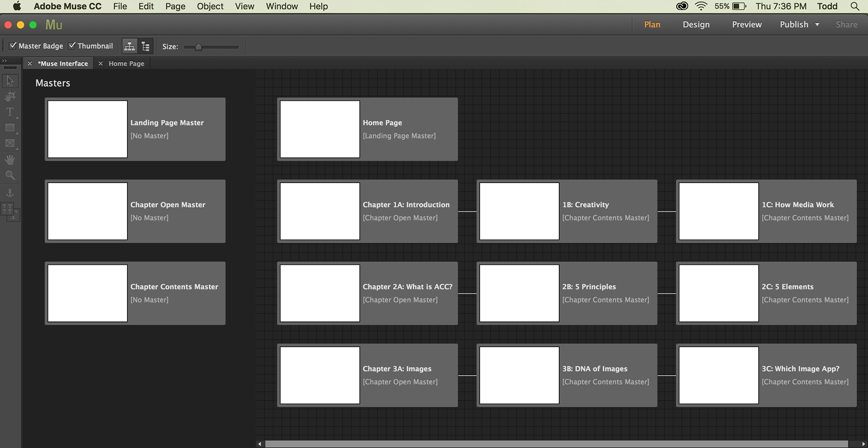Viewport: 868px width, 448px height.
Task: Select the Chapter Contents Master thumbnail
Action: [88, 293]
